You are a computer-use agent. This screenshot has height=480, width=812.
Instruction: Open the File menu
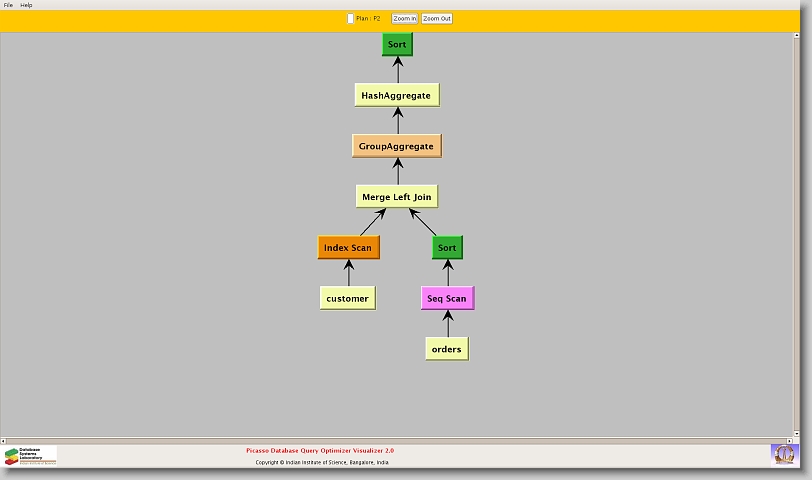8,5
